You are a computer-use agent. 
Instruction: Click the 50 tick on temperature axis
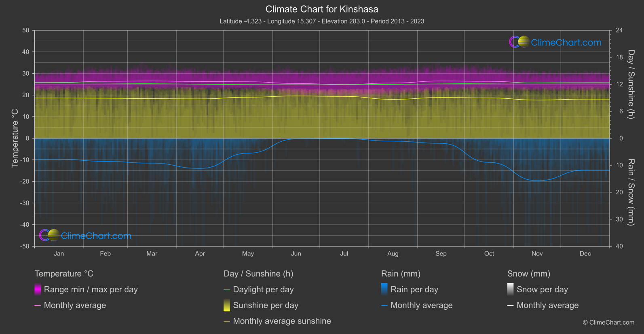26,30
